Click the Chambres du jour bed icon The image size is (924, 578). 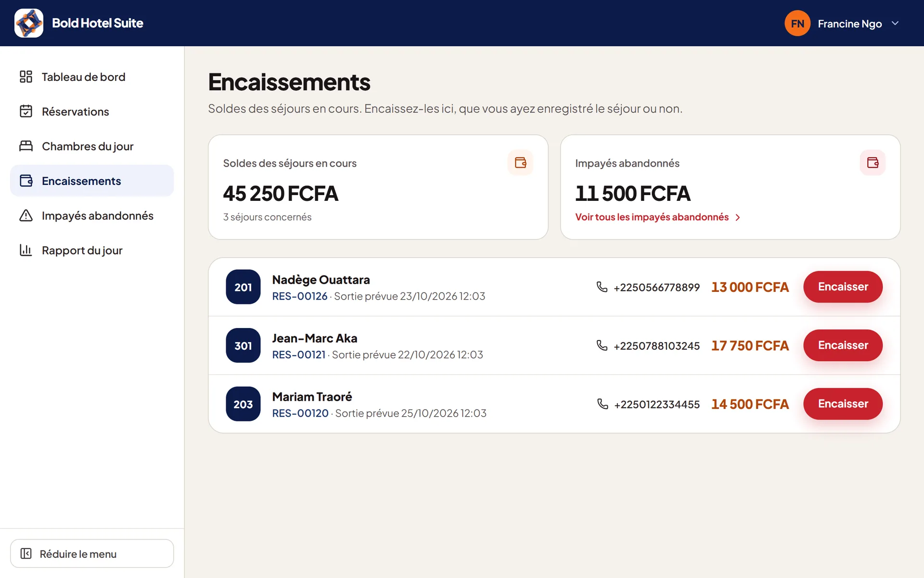[26, 146]
